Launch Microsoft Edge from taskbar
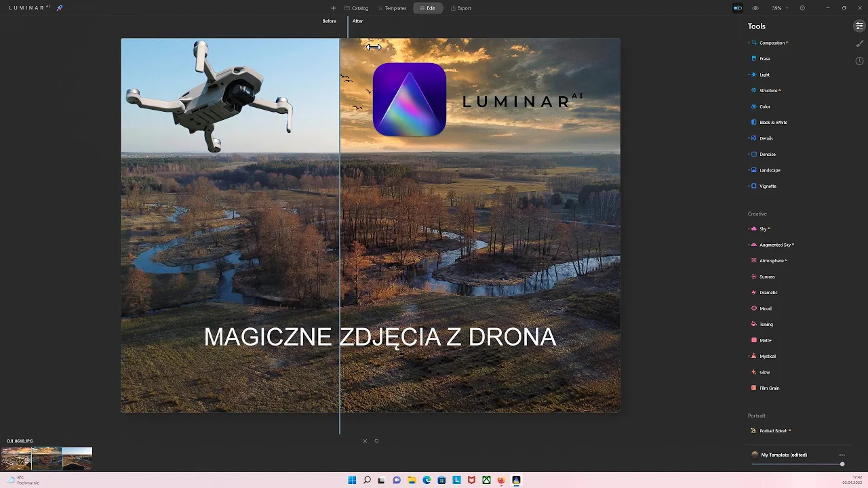The height and width of the screenshot is (488, 868). pyautogui.click(x=427, y=480)
